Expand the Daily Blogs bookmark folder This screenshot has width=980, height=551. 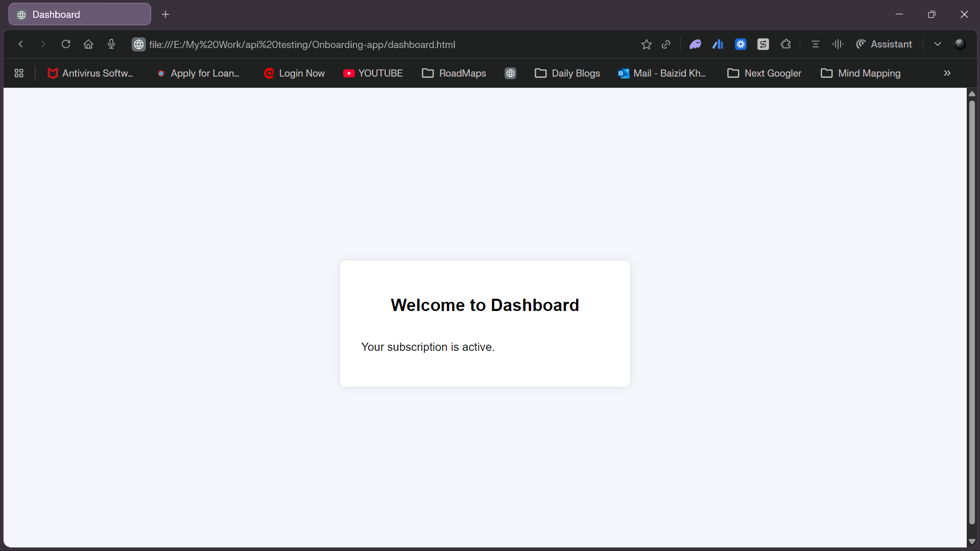[567, 74]
